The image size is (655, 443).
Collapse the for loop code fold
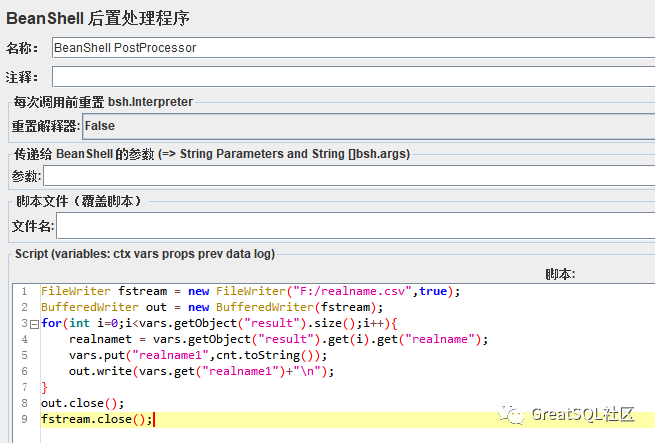(35, 324)
